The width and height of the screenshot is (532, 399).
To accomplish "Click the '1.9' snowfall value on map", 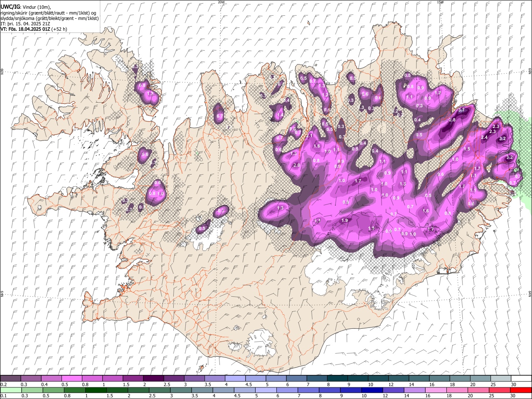I will pyautogui.click(x=345, y=221).
